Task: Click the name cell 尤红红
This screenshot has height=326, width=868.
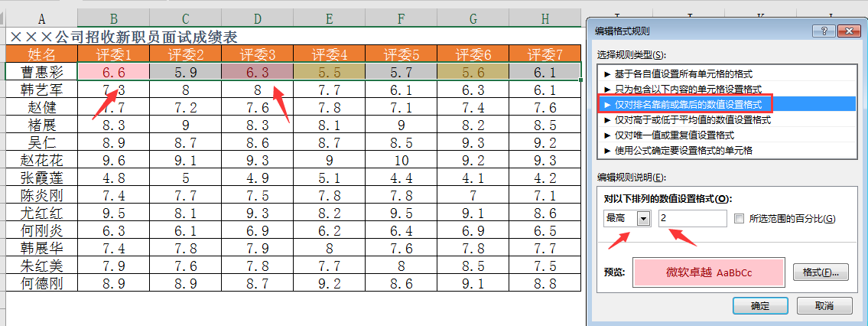Action: pyautogui.click(x=41, y=213)
